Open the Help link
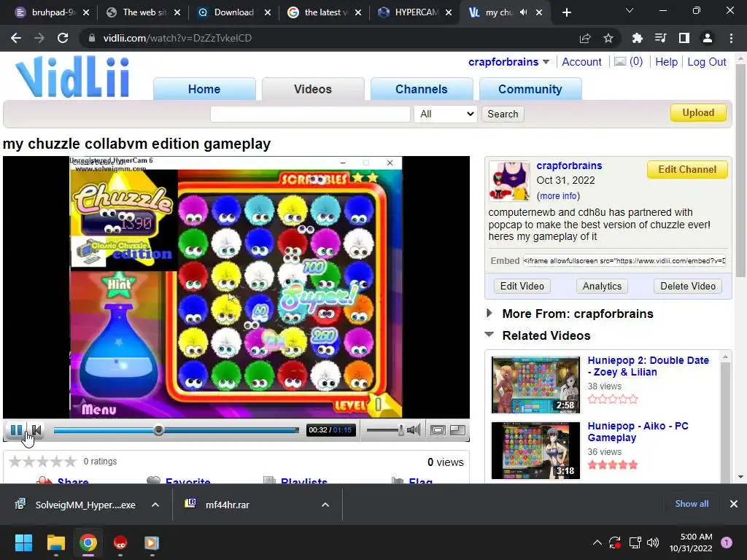Image resolution: width=747 pixels, height=560 pixels. point(666,62)
